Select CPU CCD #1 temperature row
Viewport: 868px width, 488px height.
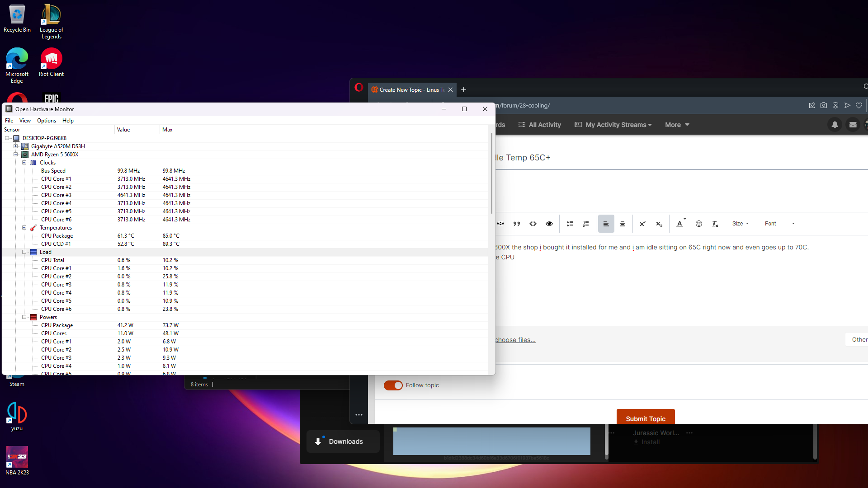(244, 244)
